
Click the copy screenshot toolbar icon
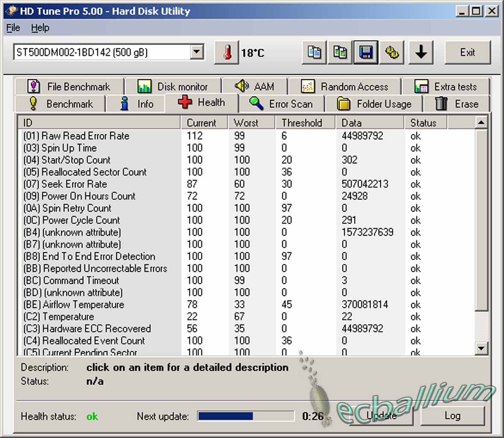pos(340,53)
